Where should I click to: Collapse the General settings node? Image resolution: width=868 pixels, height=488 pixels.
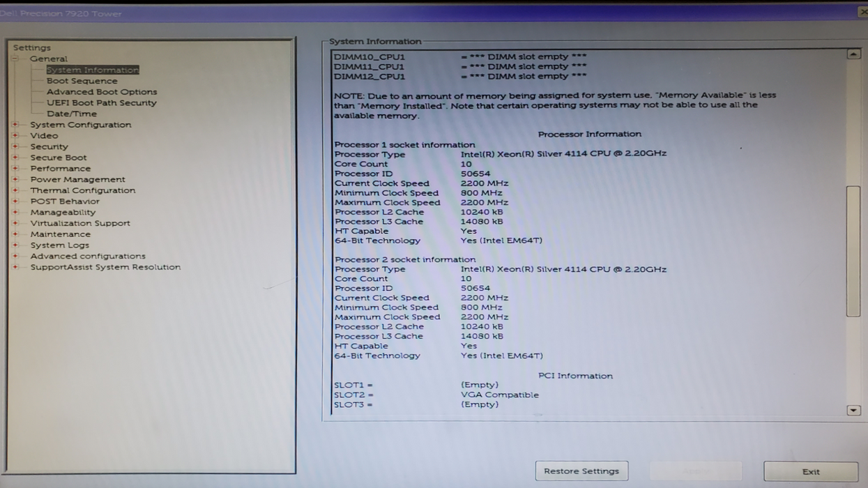click(x=15, y=59)
